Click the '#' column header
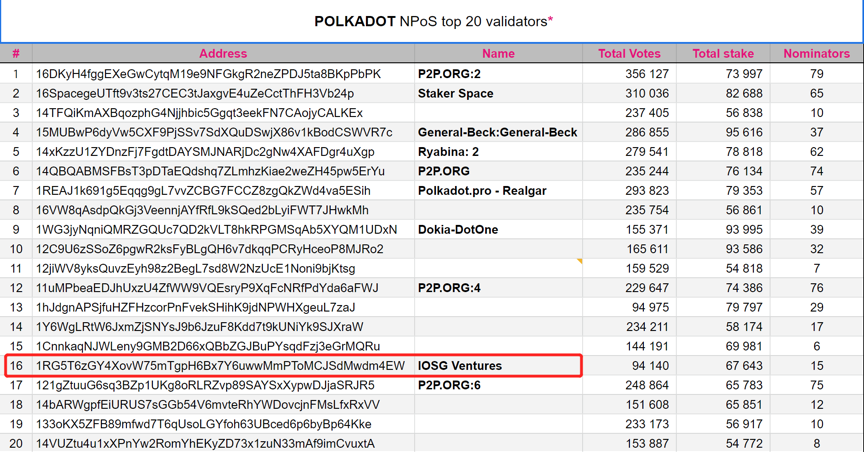Screen dimensions: 864x452 tap(16, 53)
